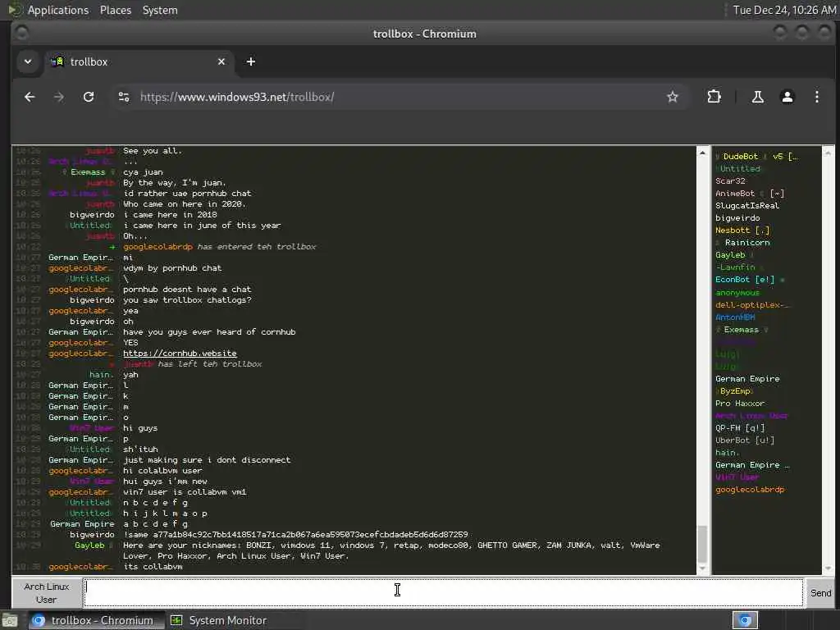Select DudeBot in the user list
Screen dimensions: 840x630
[x=756, y=157]
